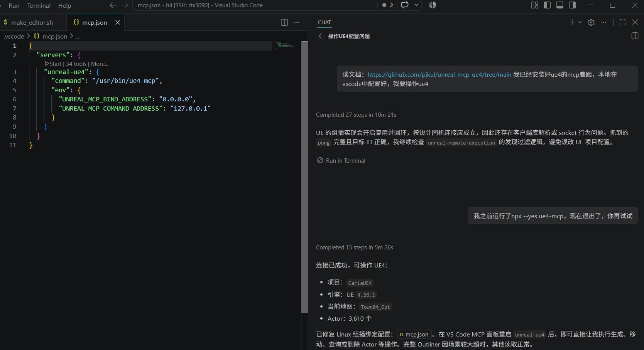Open the chat toggle icon in title bar
The image size is (644, 350).
(x=405, y=5)
